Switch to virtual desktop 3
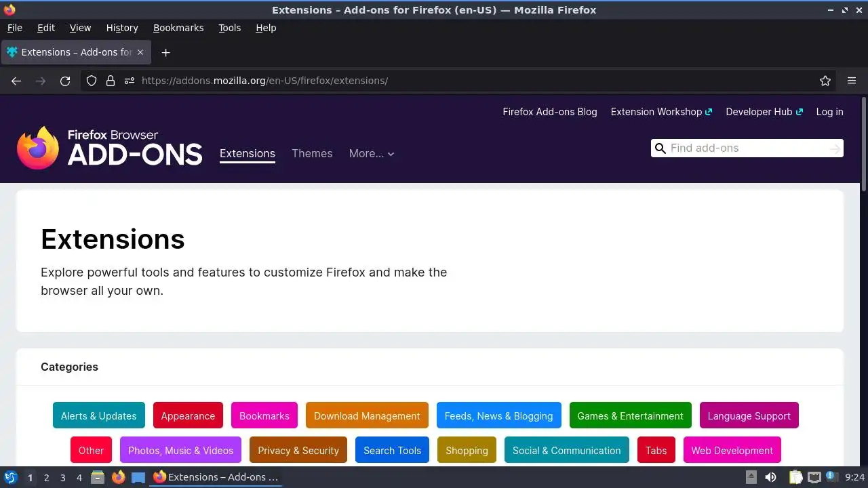868x488 pixels. click(x=63, y=478)
